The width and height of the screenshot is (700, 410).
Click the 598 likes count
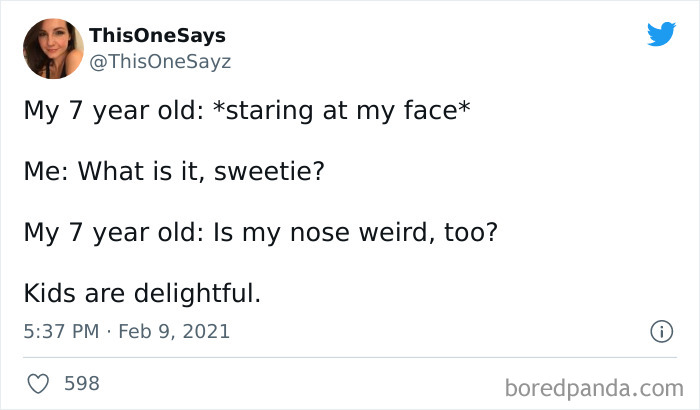point(81,383)
